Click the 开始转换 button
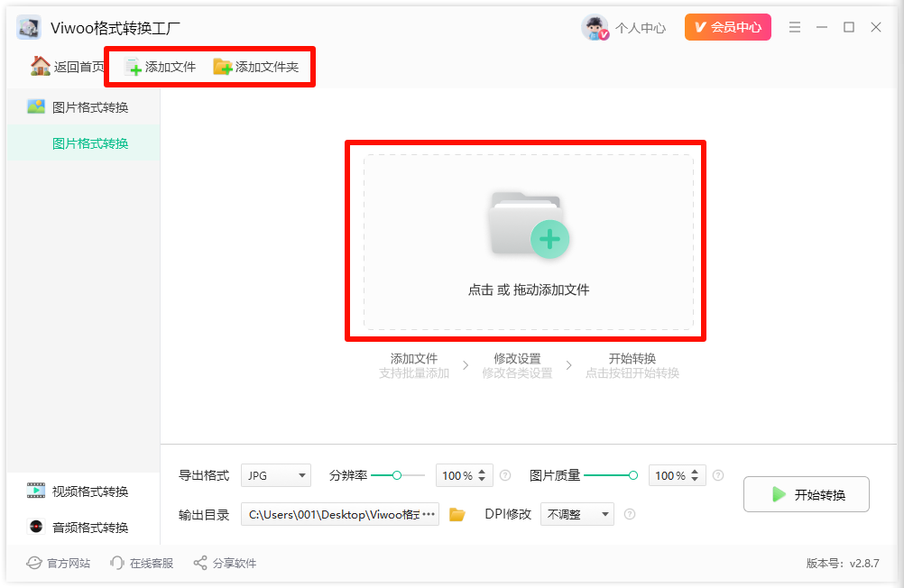The image size is (904, 588). [x=806, y=494]
